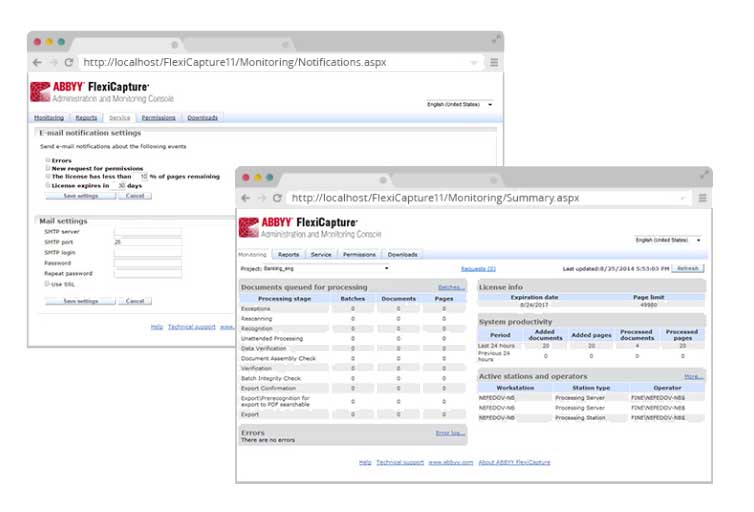Enable the Errors notification checkbox
Viewport: 754px width, 512px height.
pos(48,160)
